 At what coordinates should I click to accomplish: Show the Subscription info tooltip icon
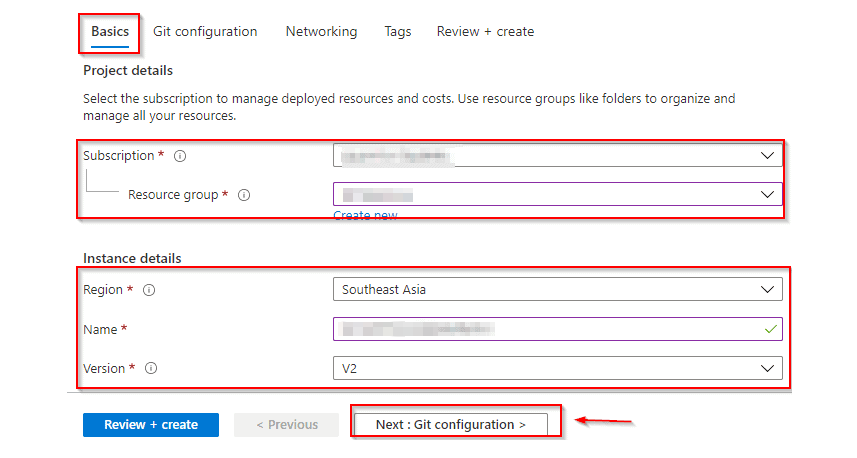pyautogui.click(x=180, y=156)
